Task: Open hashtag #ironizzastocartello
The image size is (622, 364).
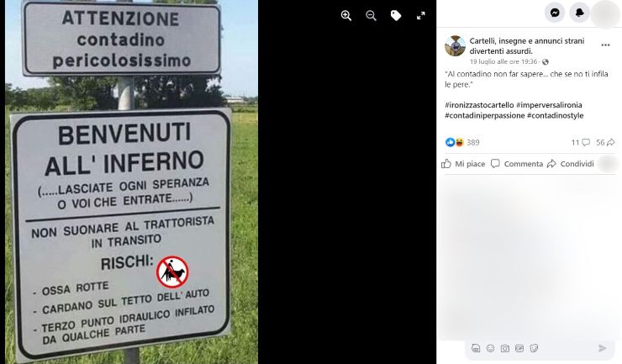Action: [x=479, y=105]
